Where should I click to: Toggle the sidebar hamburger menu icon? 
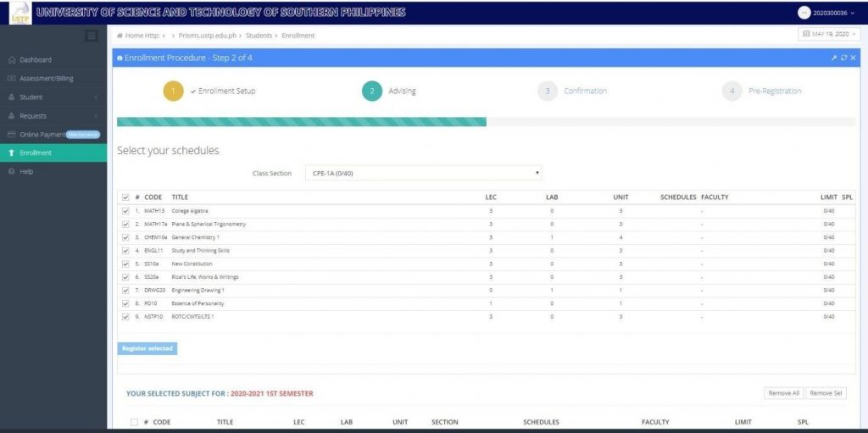(x=92, y=36)
